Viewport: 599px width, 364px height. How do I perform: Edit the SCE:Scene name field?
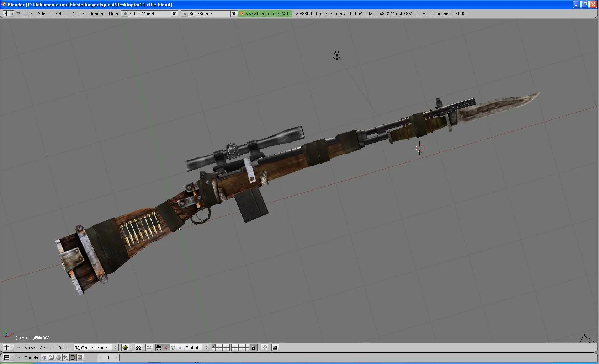pyautogui.click(x=209, y=14)
